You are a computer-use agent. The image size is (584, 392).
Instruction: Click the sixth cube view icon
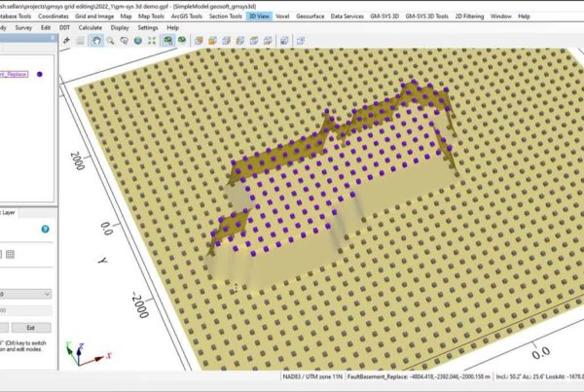268,41
